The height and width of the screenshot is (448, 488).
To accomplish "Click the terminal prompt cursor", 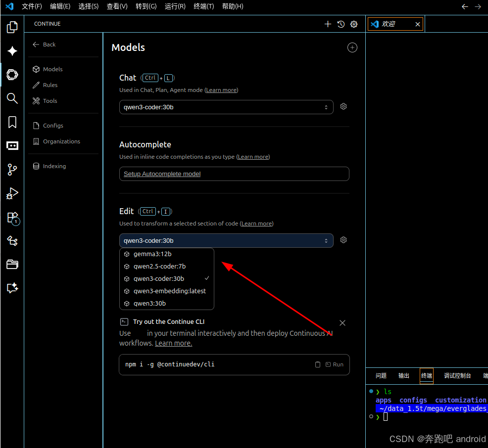I will [x=386, y=417].
